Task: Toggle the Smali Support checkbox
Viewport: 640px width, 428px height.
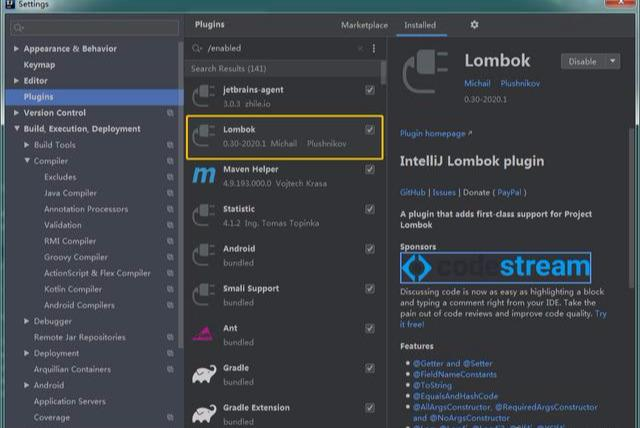Action: (x=369, y=289)
